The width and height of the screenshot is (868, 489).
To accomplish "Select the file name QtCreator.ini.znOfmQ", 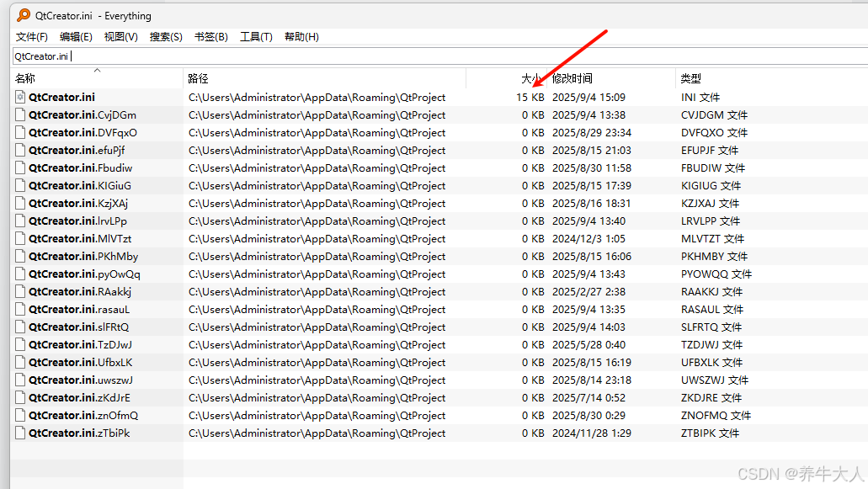I will click(83, 416).
